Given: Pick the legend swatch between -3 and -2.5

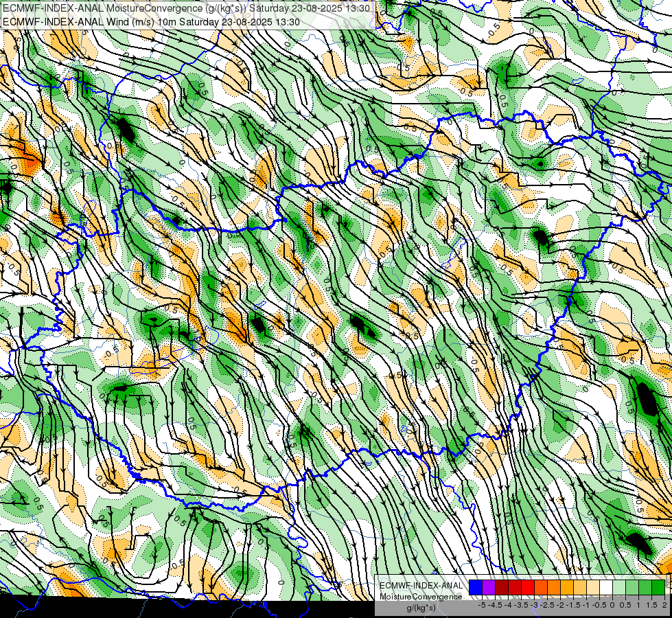Looking at the screenshot, I should pos(541,588).
